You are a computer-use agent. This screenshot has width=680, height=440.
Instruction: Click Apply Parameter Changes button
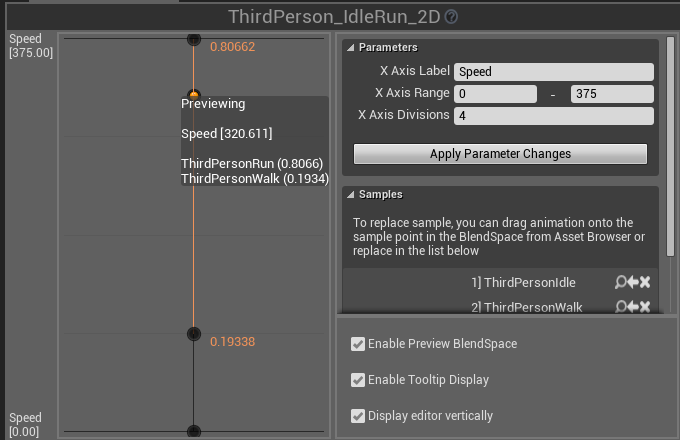500,154
